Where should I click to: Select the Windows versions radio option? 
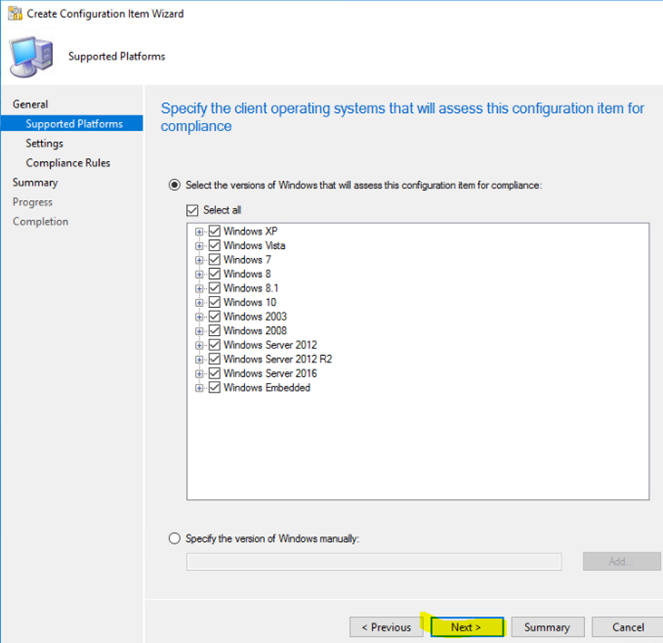point(174,185)
